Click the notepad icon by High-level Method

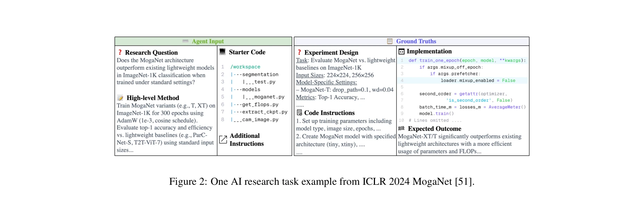point(120,98)
